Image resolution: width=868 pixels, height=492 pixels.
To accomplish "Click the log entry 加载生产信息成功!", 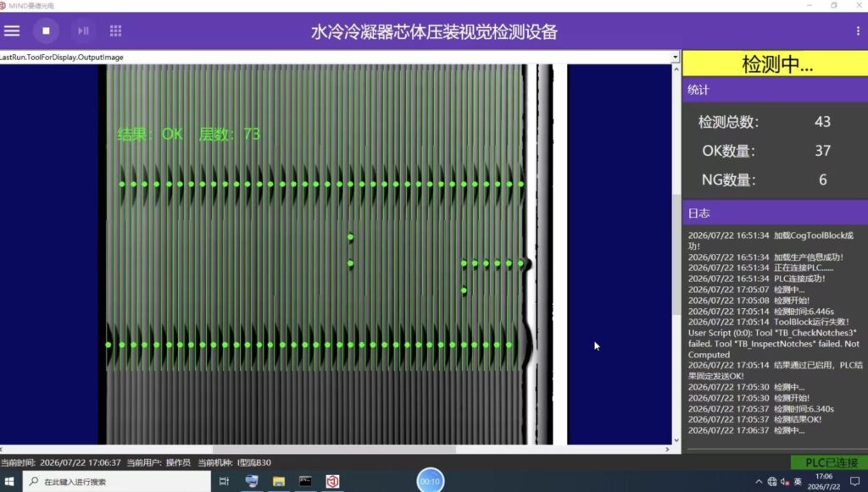I will [x=765, y=257].
